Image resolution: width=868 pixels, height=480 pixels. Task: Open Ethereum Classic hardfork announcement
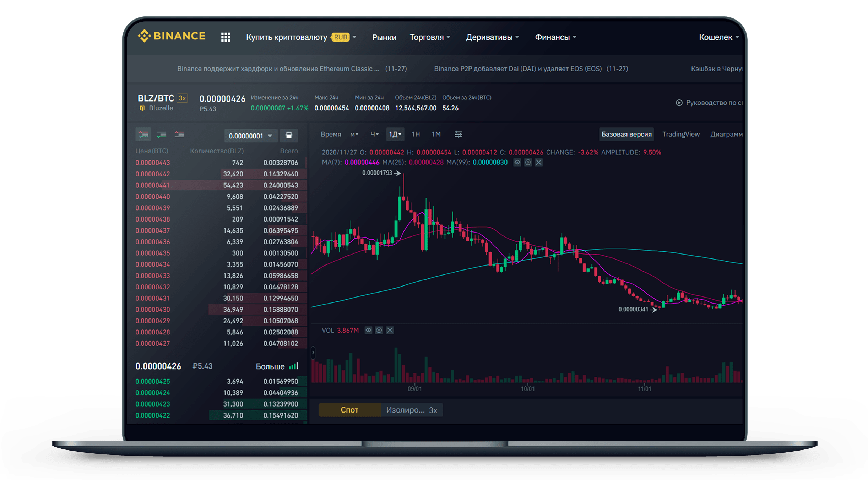292,69
